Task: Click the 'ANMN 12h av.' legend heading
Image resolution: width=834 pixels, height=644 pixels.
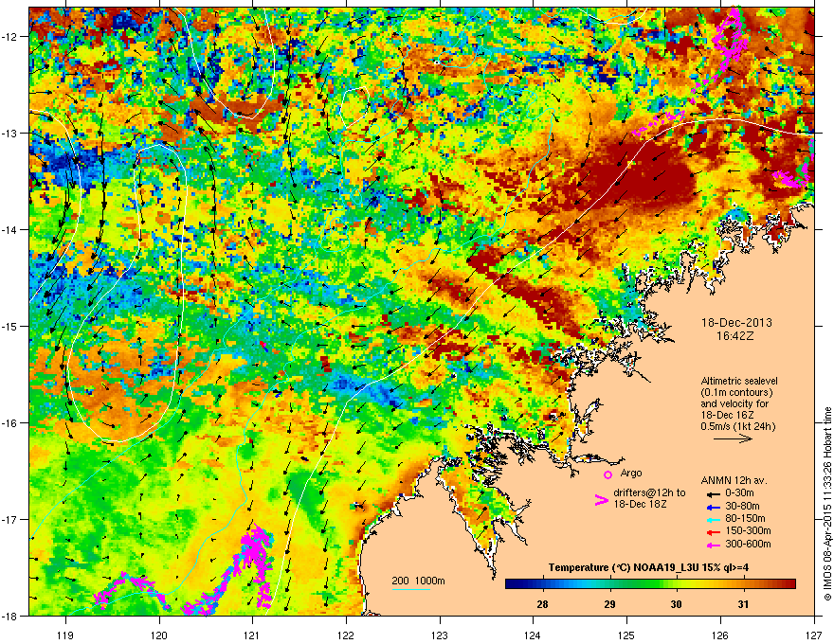Action: tap(734, 481)
